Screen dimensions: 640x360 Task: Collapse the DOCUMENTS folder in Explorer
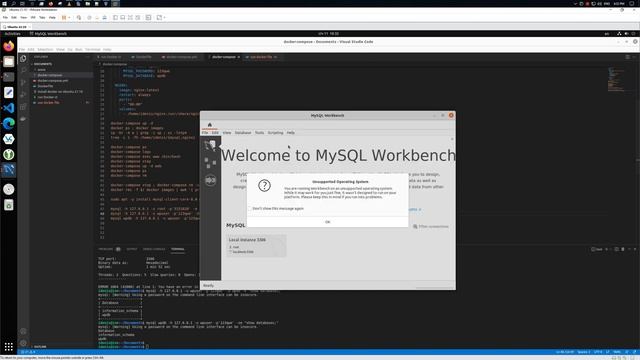pos(42,64)
